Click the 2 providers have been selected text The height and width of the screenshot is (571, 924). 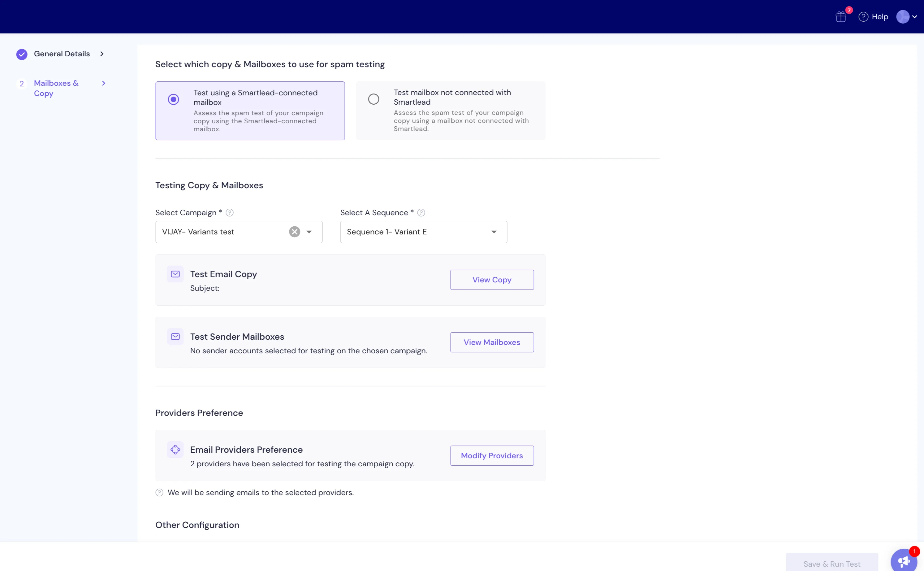pyautogui.click(x=302, y=464)
